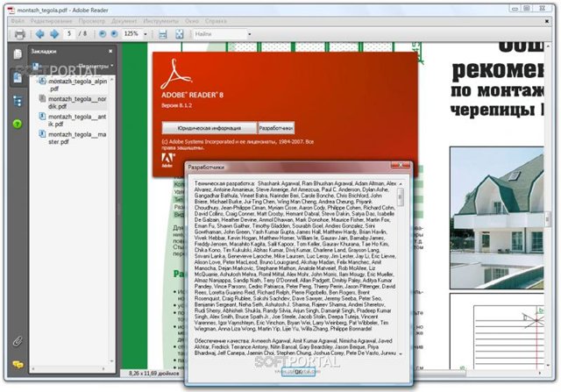Click the Юридическая информация button
The image size is (561, 392).
(x=209, y=128)
